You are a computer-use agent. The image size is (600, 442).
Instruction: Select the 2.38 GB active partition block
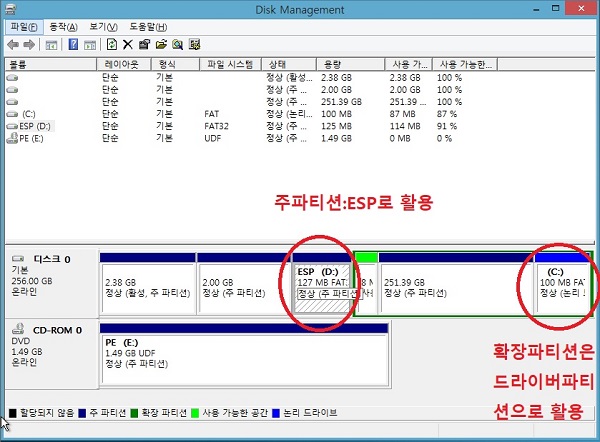point(148,284)
